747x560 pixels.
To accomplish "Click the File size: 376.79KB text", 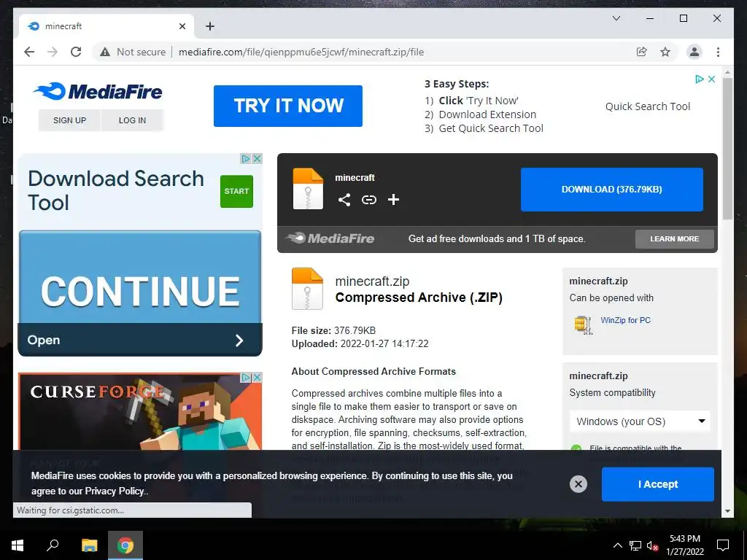I will (333, 330).
